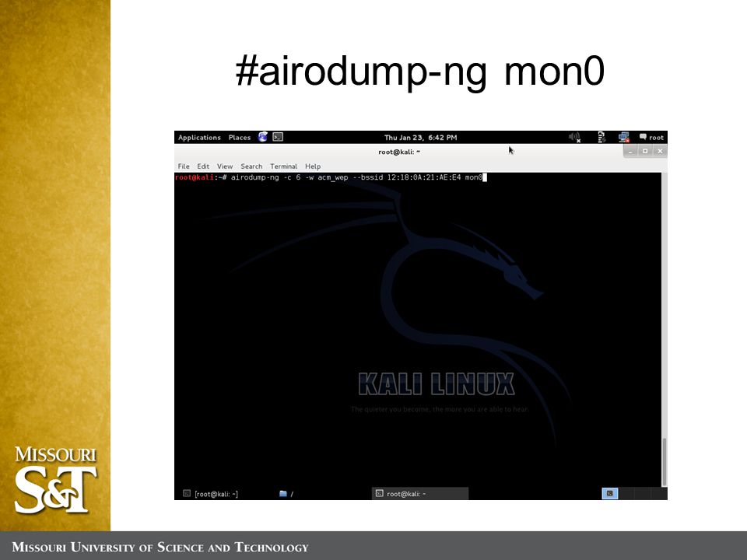
Task: Launch the terminal icon in the top panel
Action: 278,137
